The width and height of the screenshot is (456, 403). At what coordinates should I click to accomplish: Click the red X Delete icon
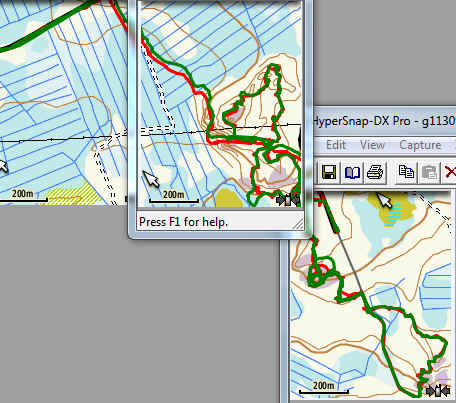(450, 172)
